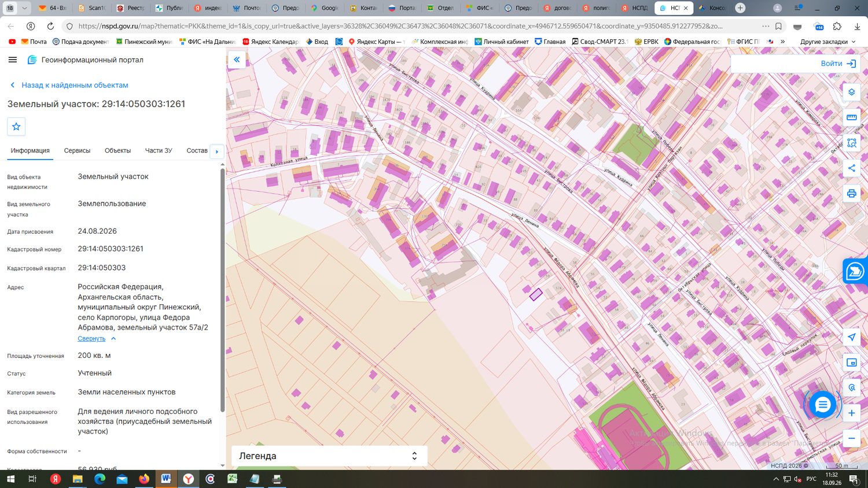Open Firefox from the Windows taskbar
868x488 pixels.
click(x=144, y=479)
